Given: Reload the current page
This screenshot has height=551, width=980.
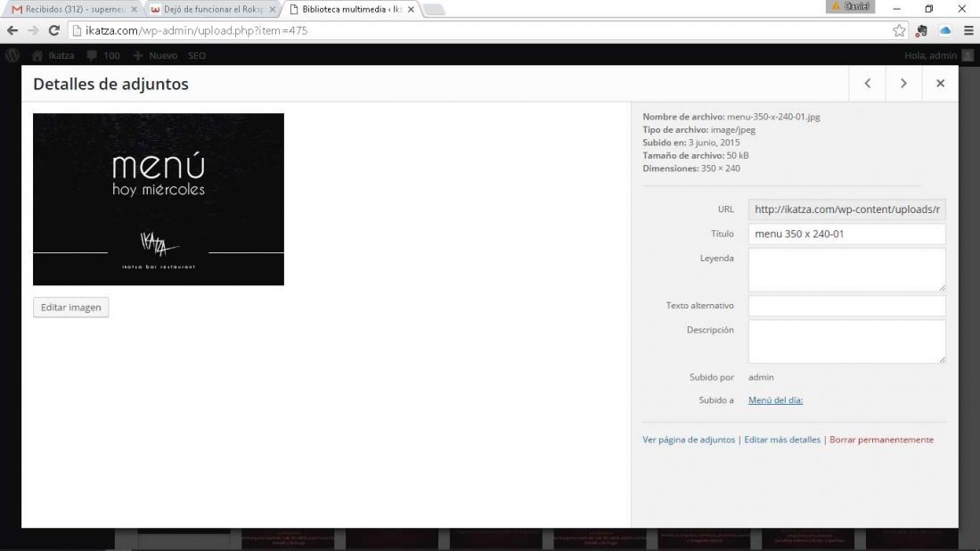Looking at the screenshot, I should [54, 30].
